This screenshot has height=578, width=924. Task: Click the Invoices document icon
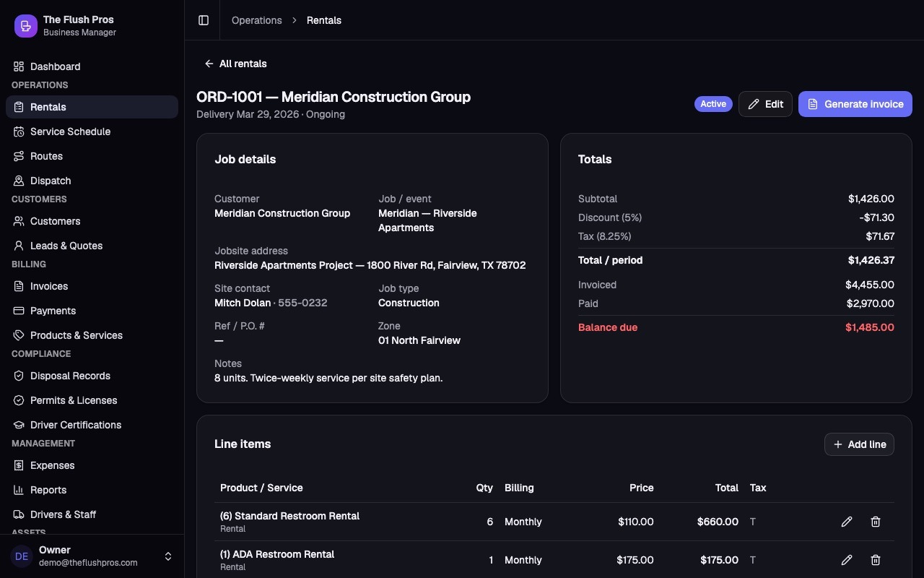[x=19, y=286]
